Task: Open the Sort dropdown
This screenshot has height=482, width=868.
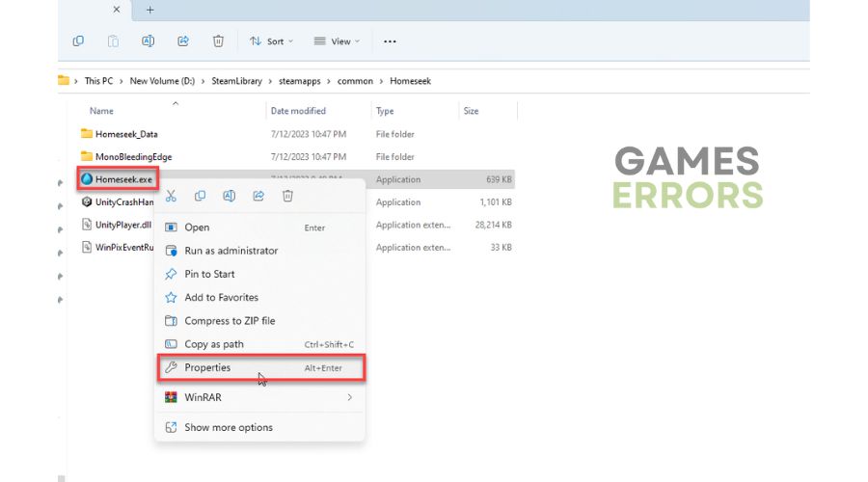Action: click(271, 40)
